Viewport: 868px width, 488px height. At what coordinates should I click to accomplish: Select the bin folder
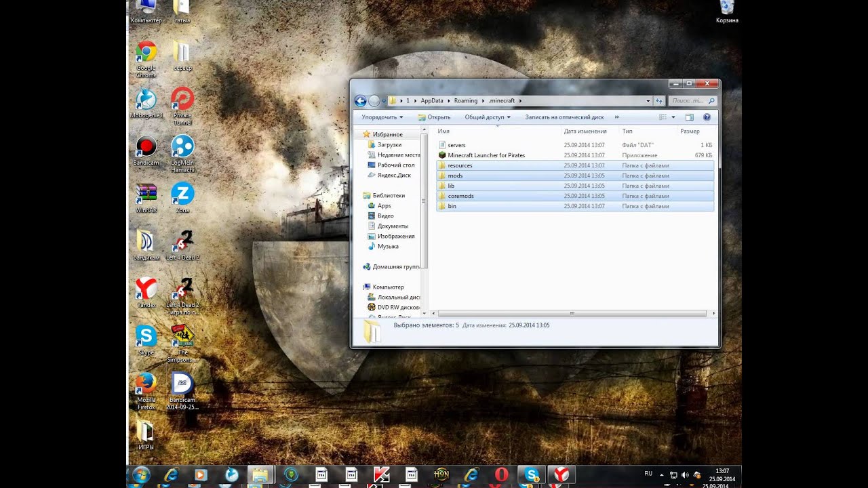click(x=575, y=206)
